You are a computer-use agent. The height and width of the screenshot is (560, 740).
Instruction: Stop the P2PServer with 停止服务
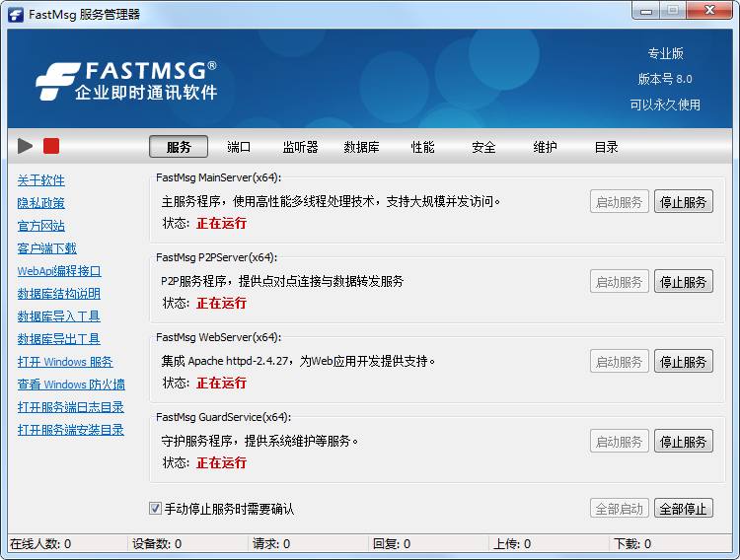(684, 282)
